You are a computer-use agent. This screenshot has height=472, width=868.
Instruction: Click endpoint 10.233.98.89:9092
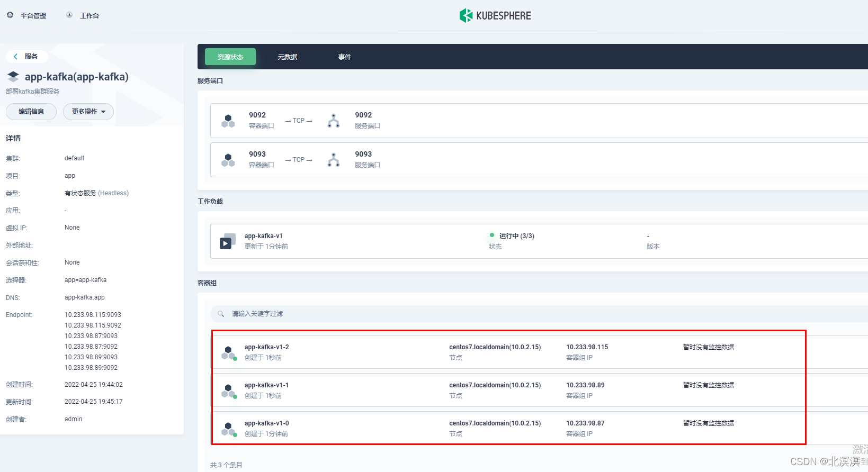tap(91, 368)
